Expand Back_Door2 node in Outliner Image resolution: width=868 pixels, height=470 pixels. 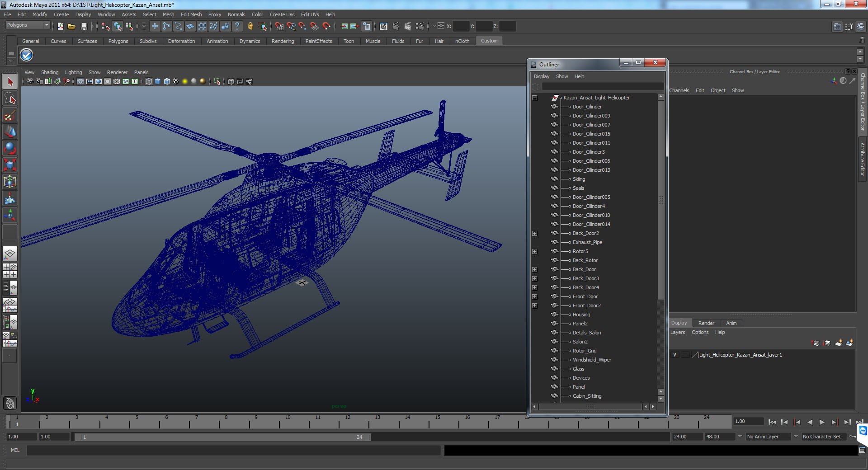coord(534,233)
